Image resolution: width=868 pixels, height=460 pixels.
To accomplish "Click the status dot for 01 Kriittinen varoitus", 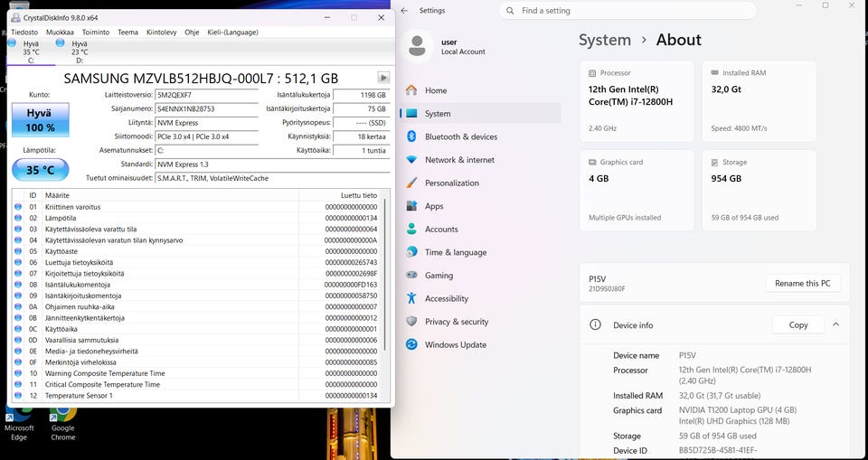I will [x=18, y=207].
